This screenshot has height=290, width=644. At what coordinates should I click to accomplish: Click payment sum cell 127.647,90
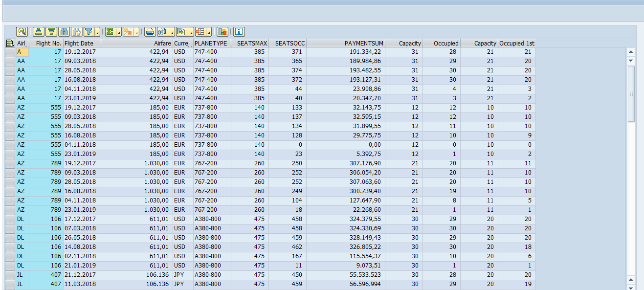(346, 201)
